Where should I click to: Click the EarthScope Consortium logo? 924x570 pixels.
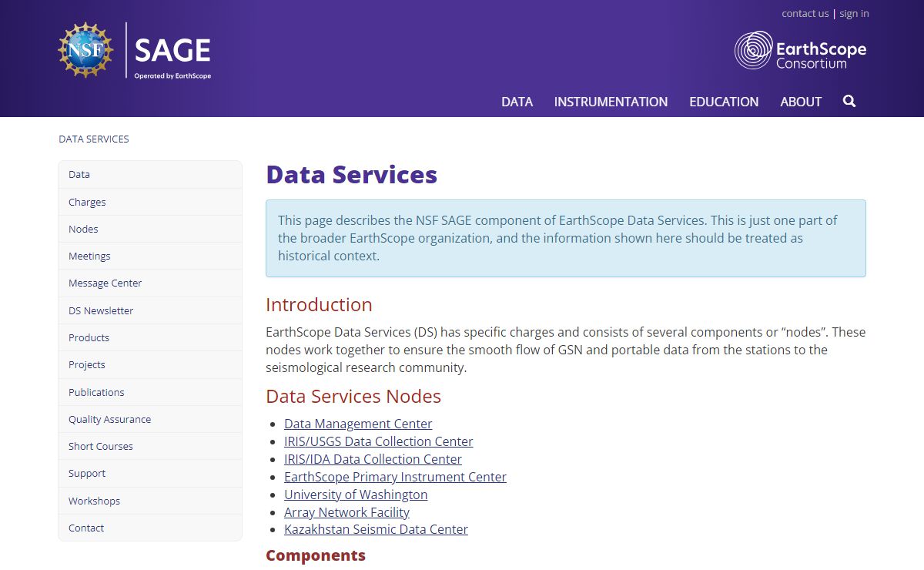[800, 51]
